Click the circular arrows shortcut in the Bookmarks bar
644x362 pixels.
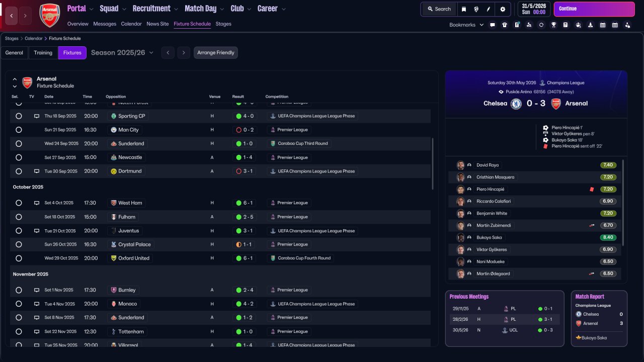pyautogui.click(x=541, y=25)
